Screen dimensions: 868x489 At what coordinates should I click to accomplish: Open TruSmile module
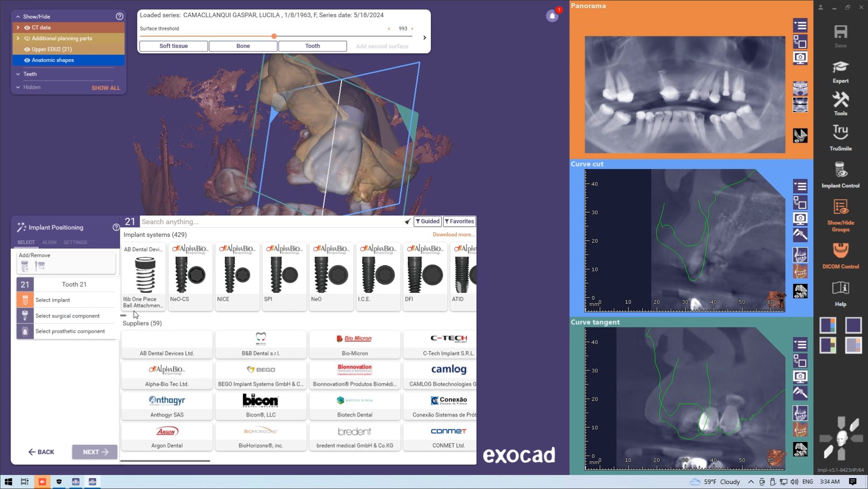coord(840,137)
